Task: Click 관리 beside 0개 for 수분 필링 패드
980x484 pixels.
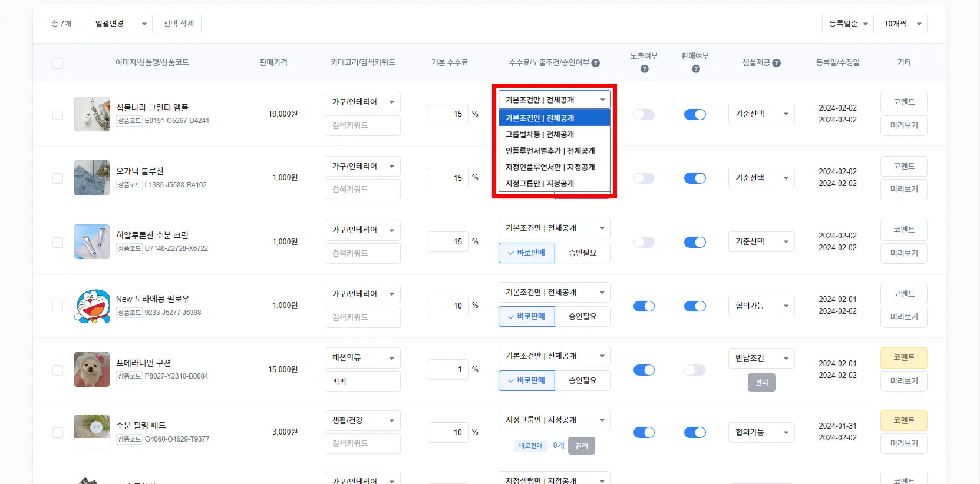Action: (582, 446)
